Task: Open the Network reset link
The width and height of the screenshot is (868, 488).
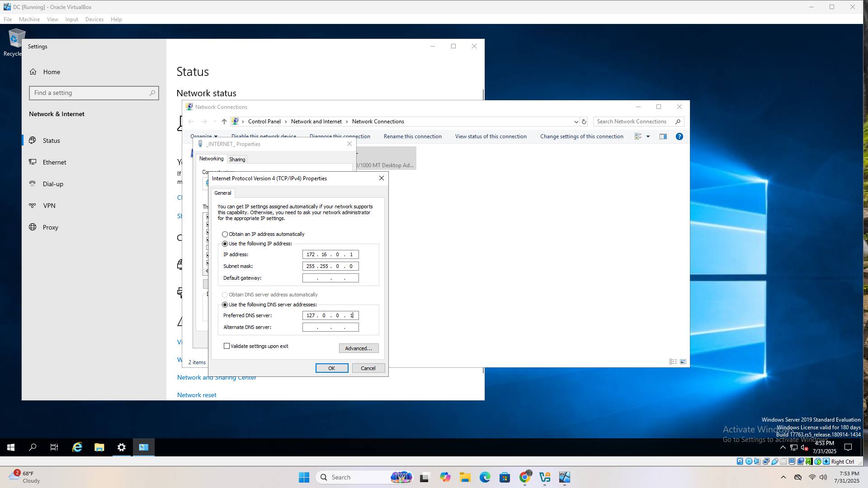Action: pyautogui.click(x=197, y=395)
